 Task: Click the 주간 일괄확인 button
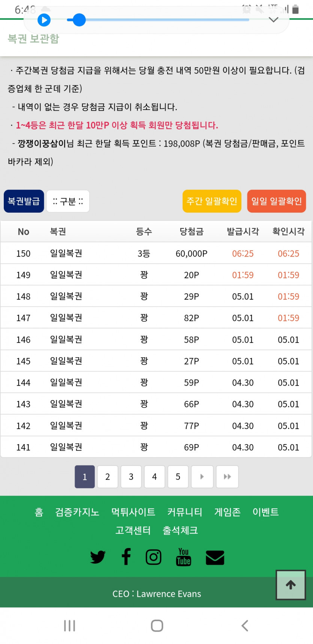point(212,201)
